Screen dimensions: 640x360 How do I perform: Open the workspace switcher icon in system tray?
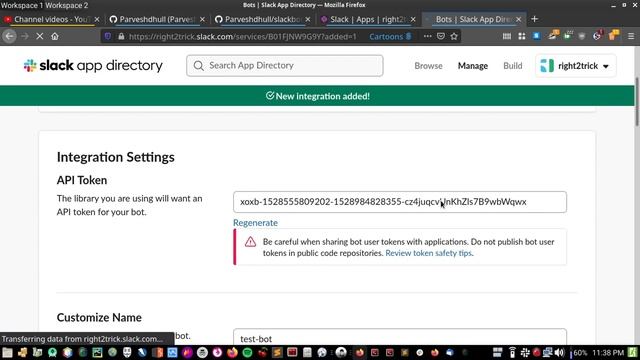click(x=497, y=353)
